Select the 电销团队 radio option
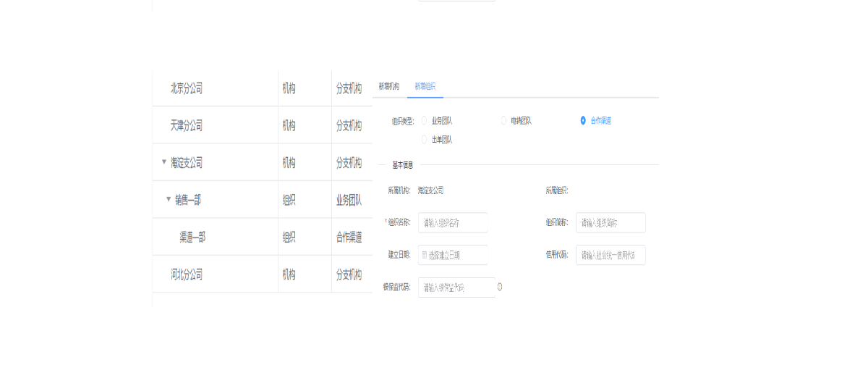Image resolution: width=868 pixels, height=378 pixels. pos(516,121)
